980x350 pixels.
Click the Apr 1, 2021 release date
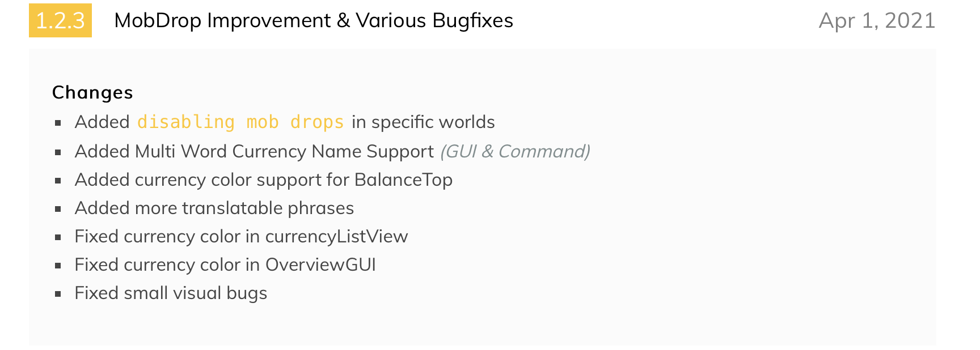[877, 20]
